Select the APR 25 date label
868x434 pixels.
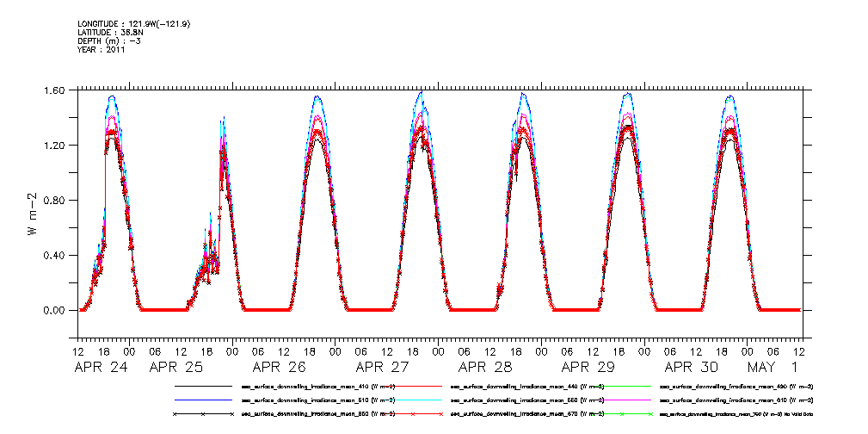click(176, 367)
